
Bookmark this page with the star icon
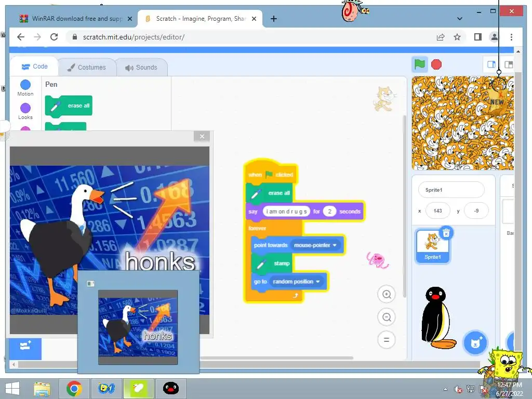coord(457,37)
